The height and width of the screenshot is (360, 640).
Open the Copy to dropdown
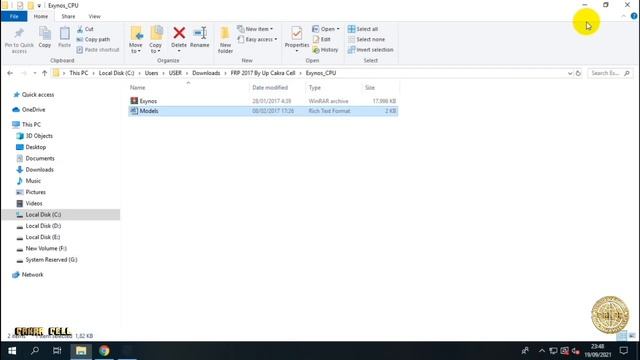[156, 40]
